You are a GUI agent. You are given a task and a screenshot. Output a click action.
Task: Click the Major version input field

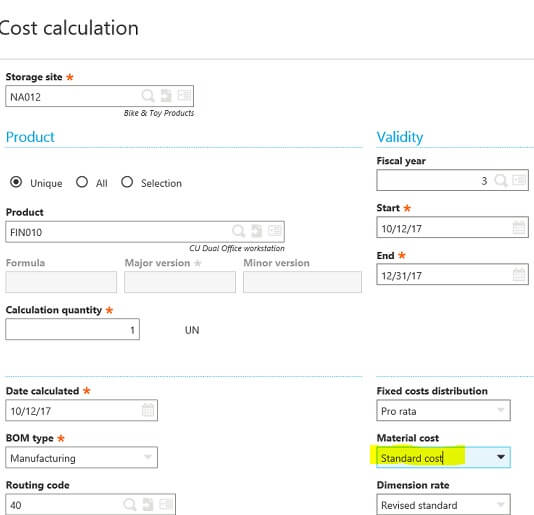point(180,282)
